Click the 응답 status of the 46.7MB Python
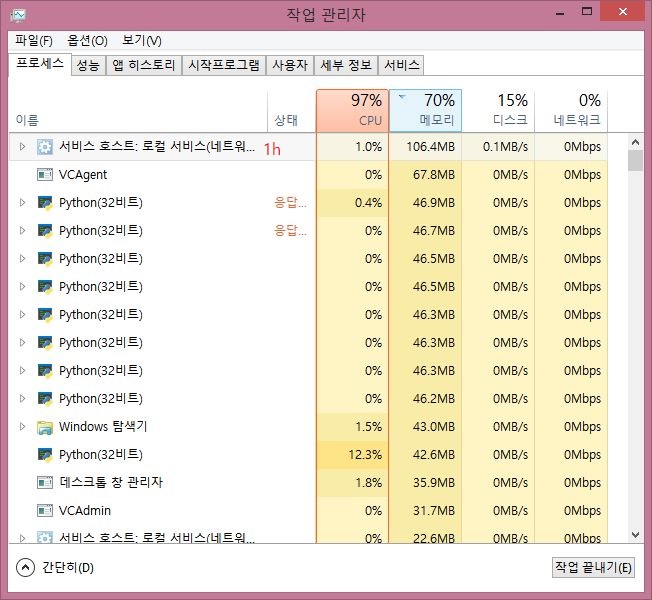 click(290, 230)
